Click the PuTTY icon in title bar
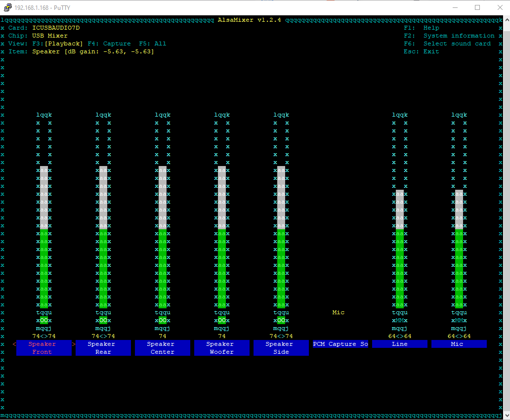Image resolution: width=510 pixels, height=420 pixels. tap(7, 7)
